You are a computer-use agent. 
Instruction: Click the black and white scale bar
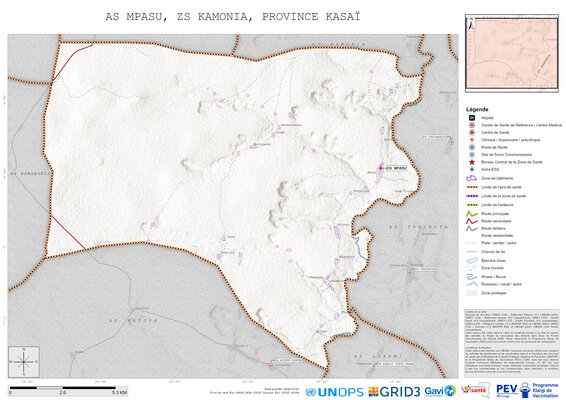(62, 388)
